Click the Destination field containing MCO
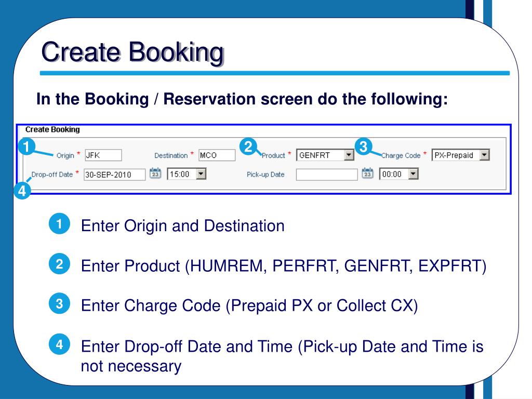The width and height of the screenshot is (532, 399). tap(217, 155)
